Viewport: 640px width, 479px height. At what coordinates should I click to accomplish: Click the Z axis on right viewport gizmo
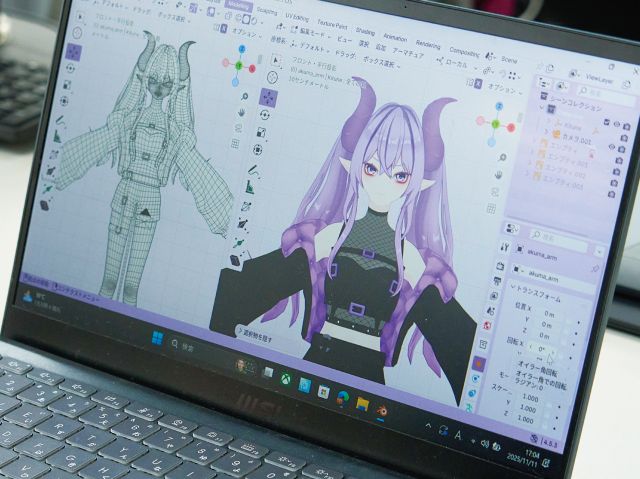(x=500, y=106)
